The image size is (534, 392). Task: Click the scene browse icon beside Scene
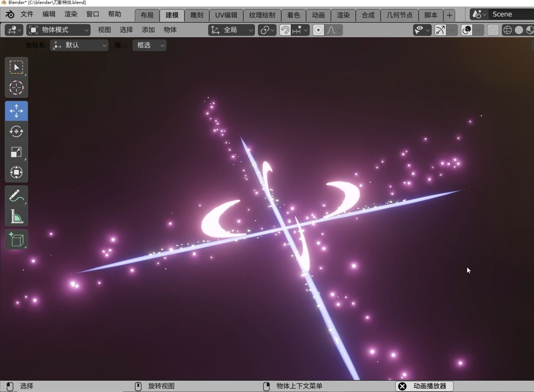pos(479,14)
